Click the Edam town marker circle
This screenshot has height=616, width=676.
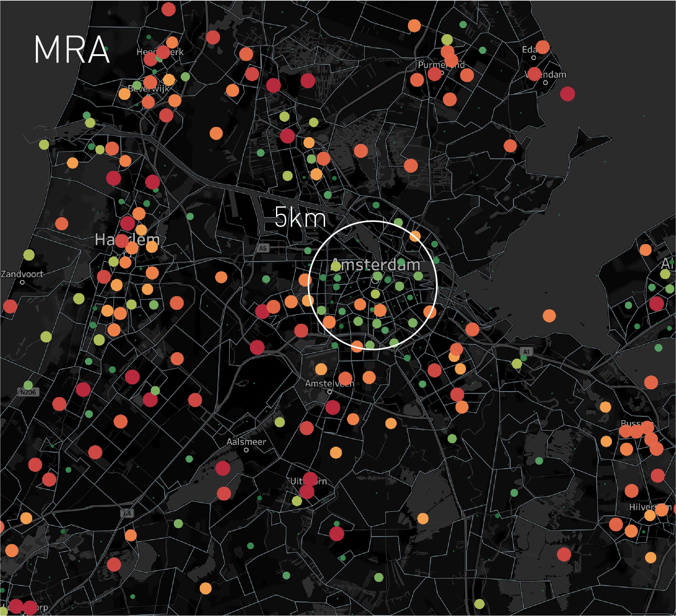[x=533, y=58]
